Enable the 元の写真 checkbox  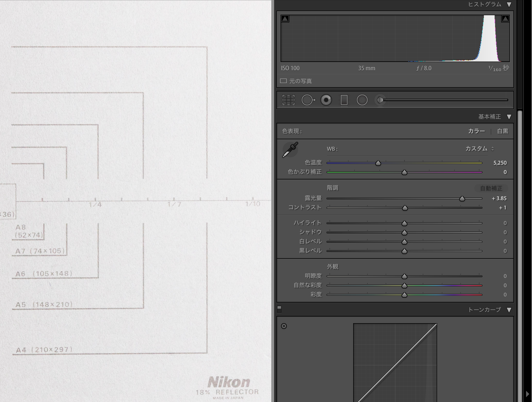283,81
